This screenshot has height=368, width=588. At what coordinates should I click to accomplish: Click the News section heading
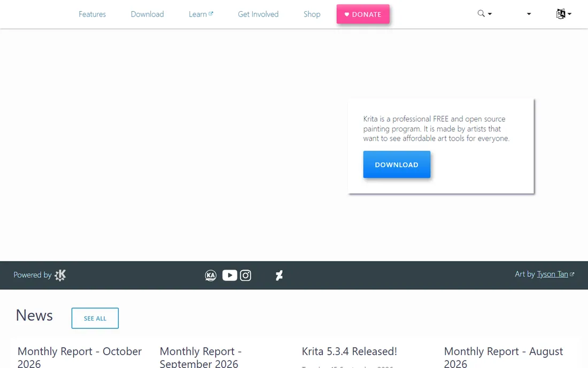point(34,316)
